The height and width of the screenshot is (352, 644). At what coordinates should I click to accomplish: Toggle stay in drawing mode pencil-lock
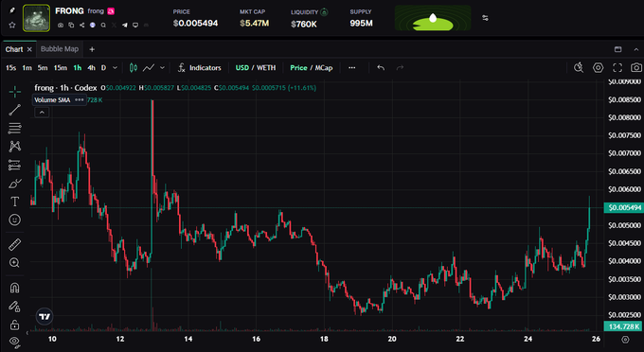[14, 306]
